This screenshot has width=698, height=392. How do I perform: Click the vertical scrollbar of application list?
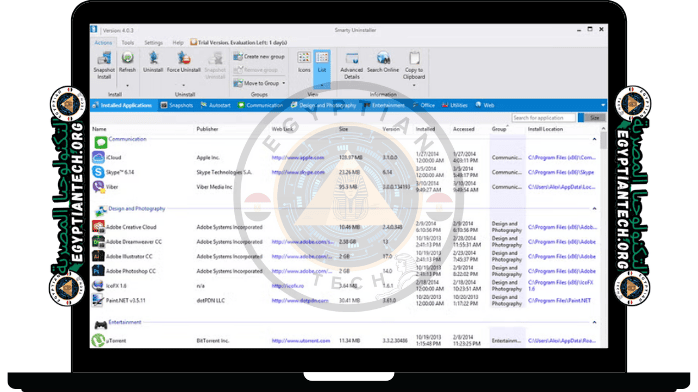603,236
